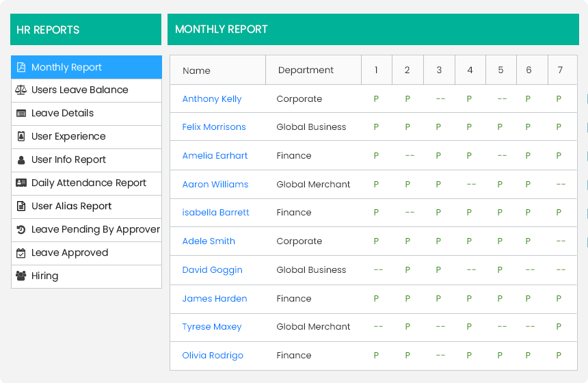Open User Info Report
This screenshot has width=588, height=383.
[86, 160]
